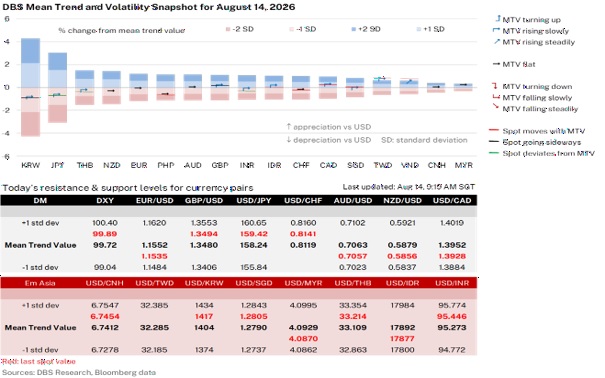Click the AUD/USD column header
Image resolution: width=605 pixels, height=378 pixels.
pyautogui.click(x=353, y=201)
